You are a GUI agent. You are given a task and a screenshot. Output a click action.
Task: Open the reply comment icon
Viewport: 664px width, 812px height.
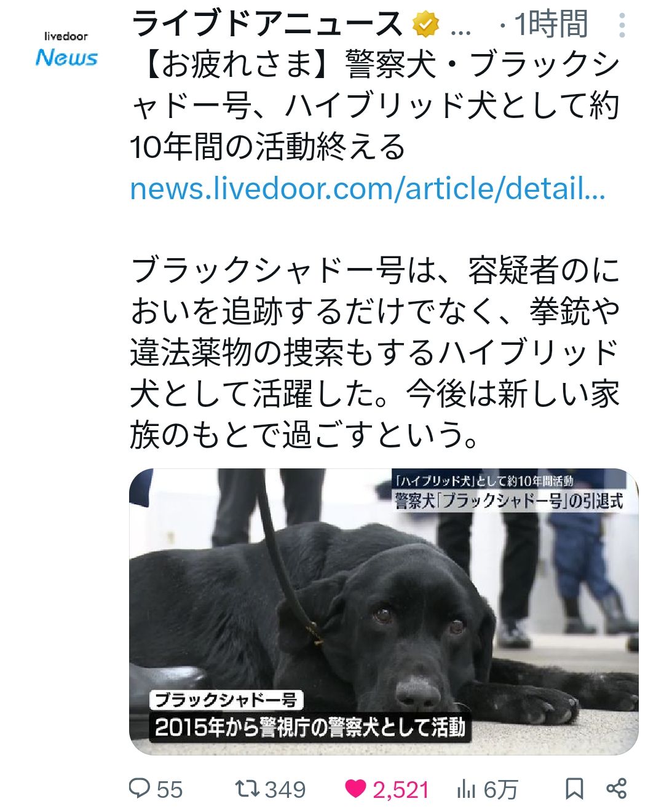tap(140, 789)
